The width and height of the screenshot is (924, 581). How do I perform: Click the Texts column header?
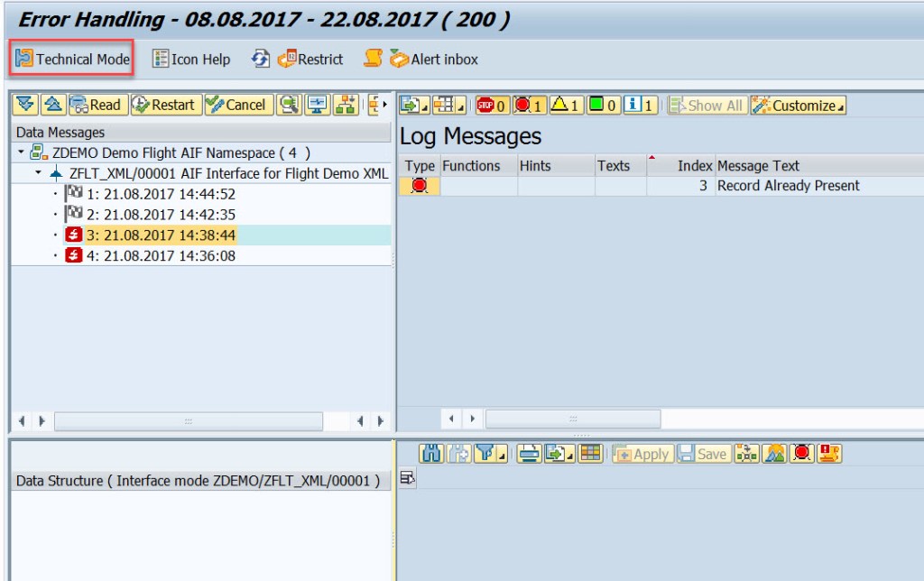tap(621, 166)
